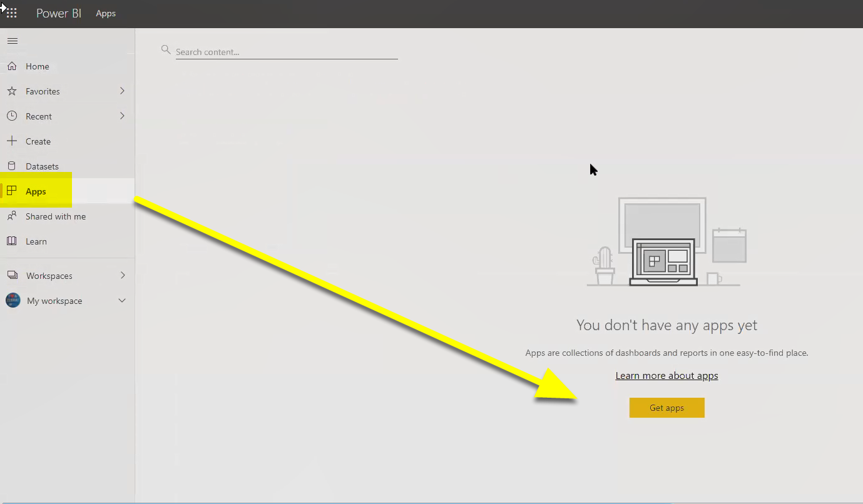This screenshot has width=863, height=504.
Task: Open the Learn page
Action: [36, 241]
